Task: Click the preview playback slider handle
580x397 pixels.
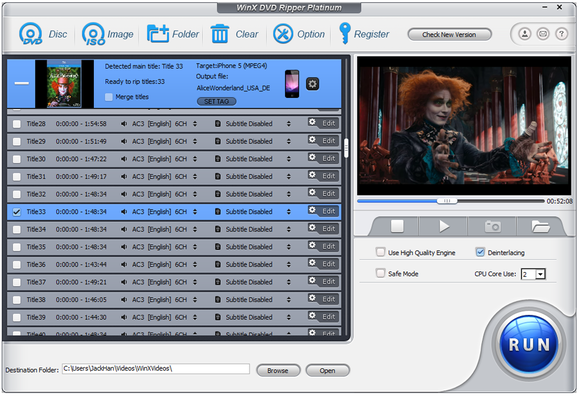Action: pyautogui.click(x=447, y=201)
